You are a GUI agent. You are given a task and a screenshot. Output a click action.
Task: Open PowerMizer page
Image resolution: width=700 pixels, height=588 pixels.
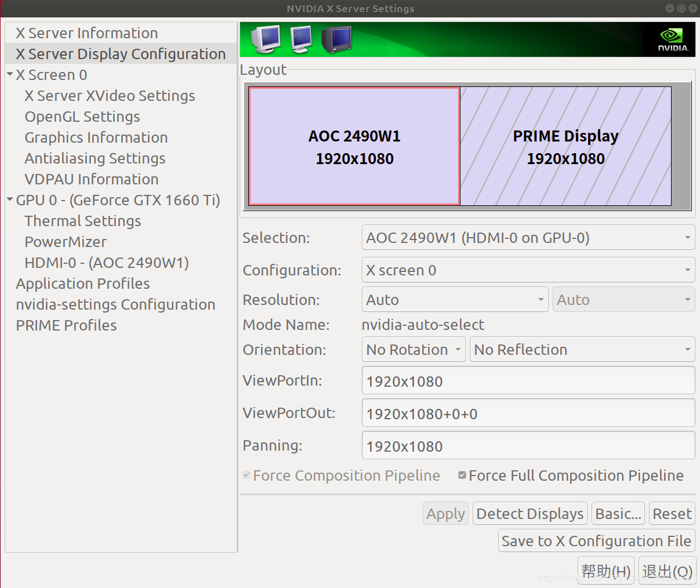[66, 242]
